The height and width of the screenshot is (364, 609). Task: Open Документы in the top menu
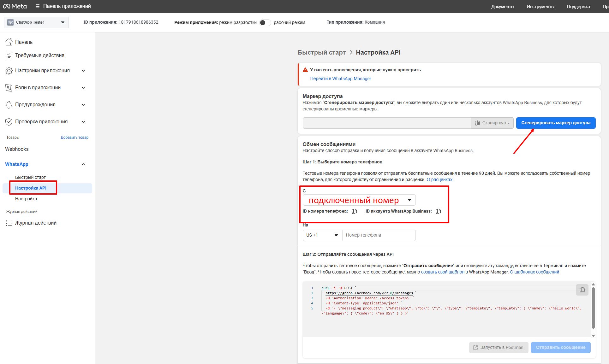tap(502, 7)
